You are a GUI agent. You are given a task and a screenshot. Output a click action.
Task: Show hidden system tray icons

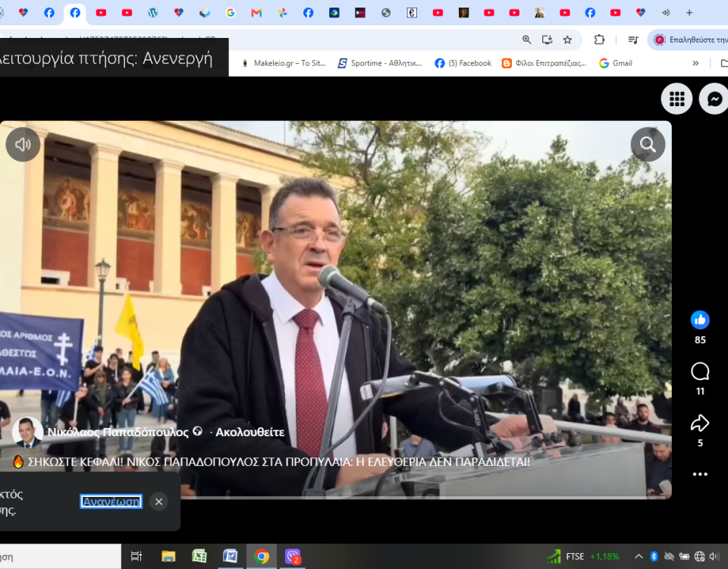(639, 556)
